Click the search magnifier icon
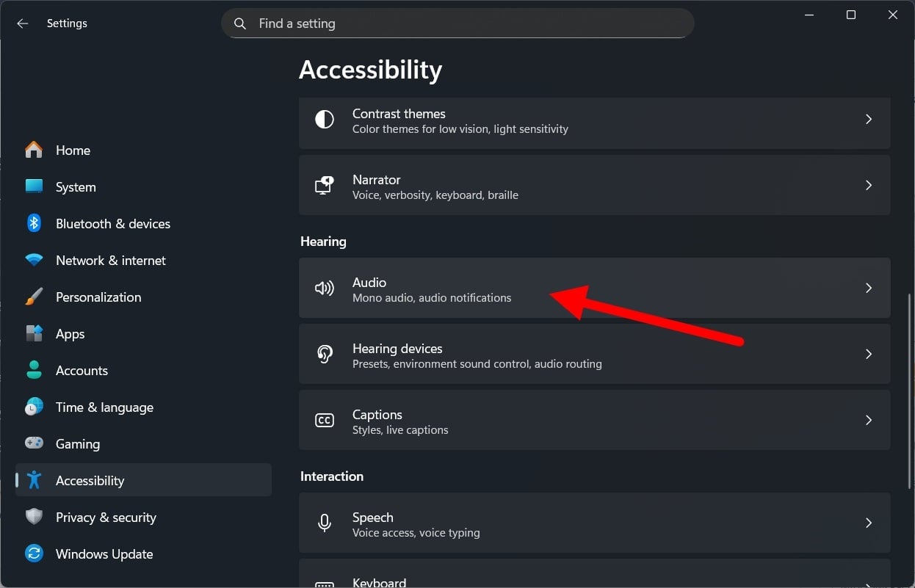This screenshot has height=588, width=915. click(x=239, y=23)
